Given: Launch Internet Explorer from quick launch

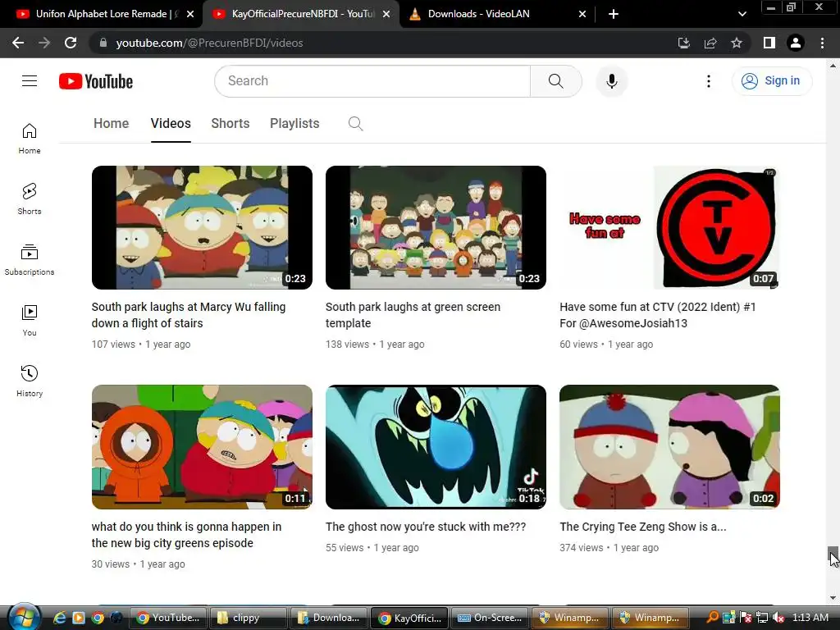Looking at the screenshot, I should click(x=59, y=618).
